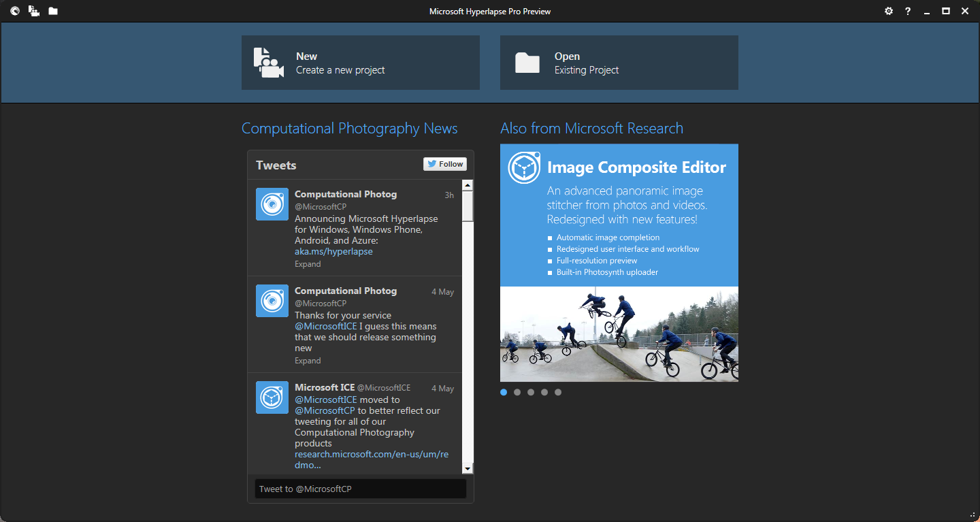This screenshot has width=980, height=522.
Task: Open the settings gear in title bar
Action: (x=889, y=11)
